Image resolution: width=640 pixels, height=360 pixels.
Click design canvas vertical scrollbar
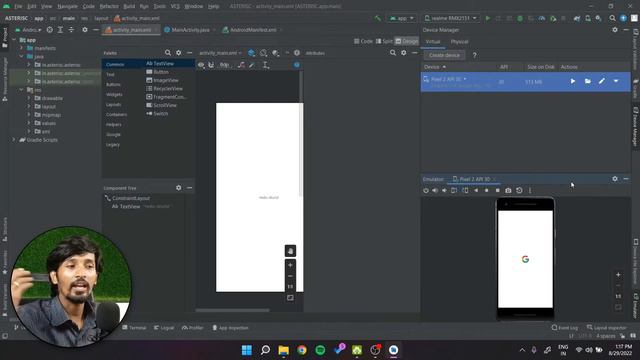pos(301,135)
